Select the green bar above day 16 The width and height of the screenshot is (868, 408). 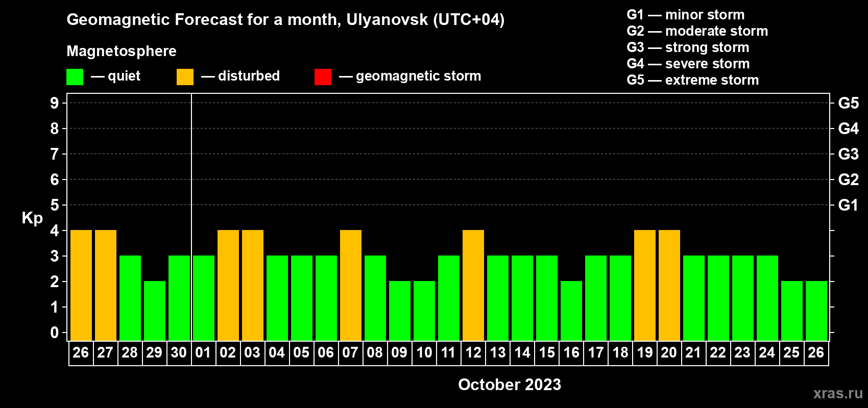click(571, 311)
